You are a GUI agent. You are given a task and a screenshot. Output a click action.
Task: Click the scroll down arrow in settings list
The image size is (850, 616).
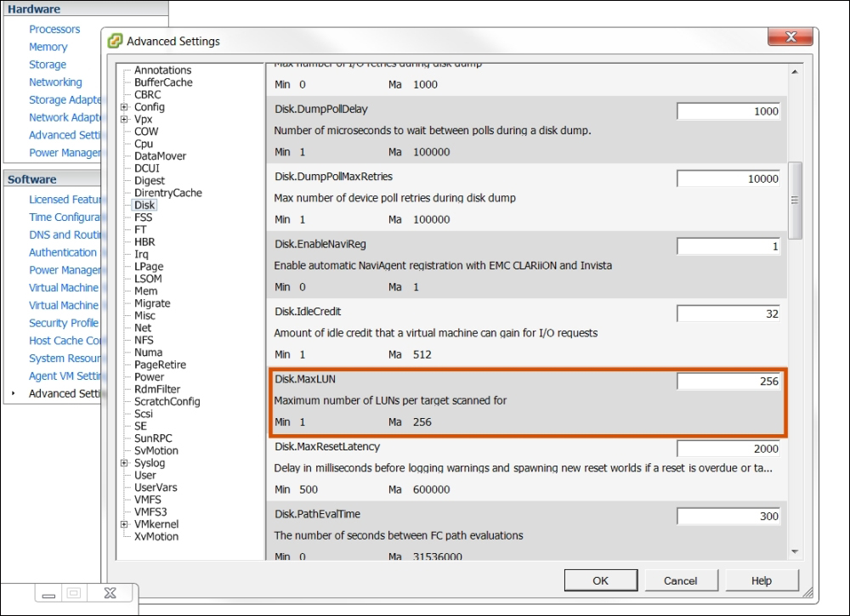click(x=795, y=552)
